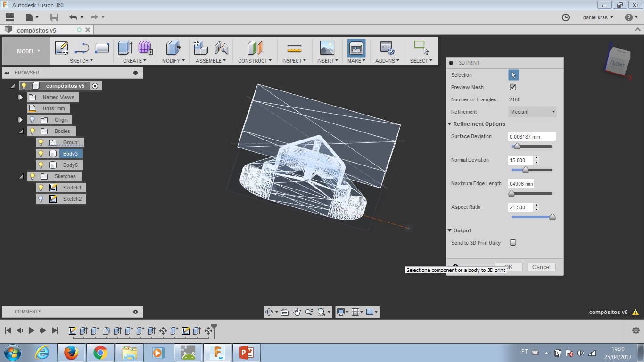Open the MODIFY menu
644x362 pixels.
point(173,61)
